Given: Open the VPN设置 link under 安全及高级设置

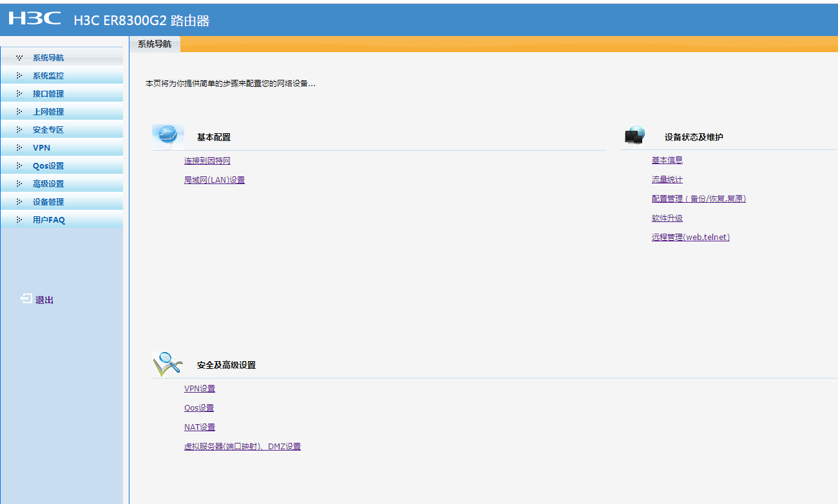Looking at the screenshot, I should tap(200, 389).
